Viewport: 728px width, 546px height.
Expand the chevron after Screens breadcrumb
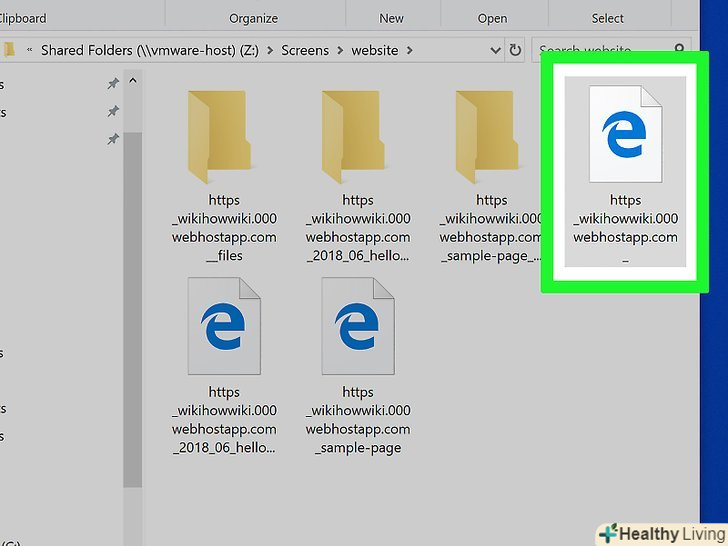pyautogui.click(x=340, y=50)
